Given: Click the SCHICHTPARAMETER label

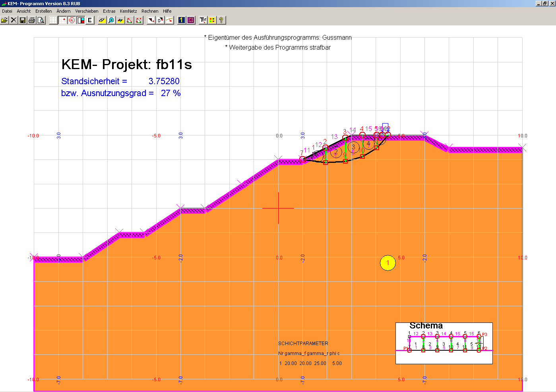Looking at the screenshot, I should coord(303,344).
